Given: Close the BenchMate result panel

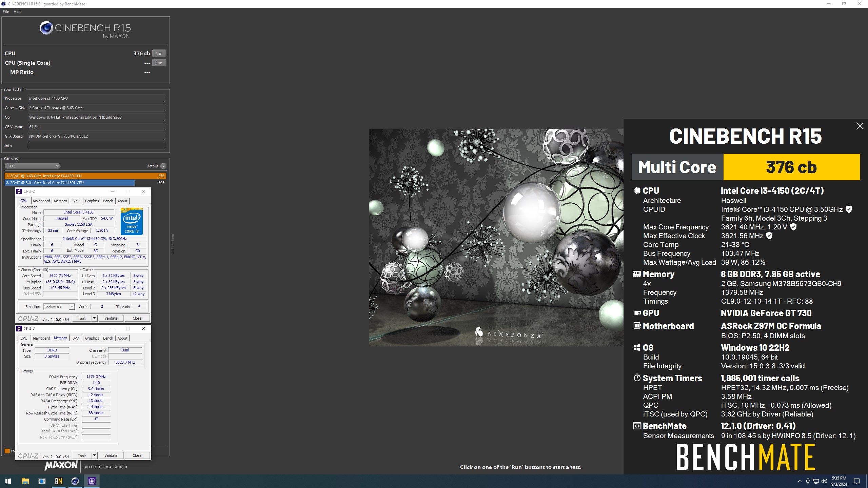Looking at the screenshot, I should 860,126.
